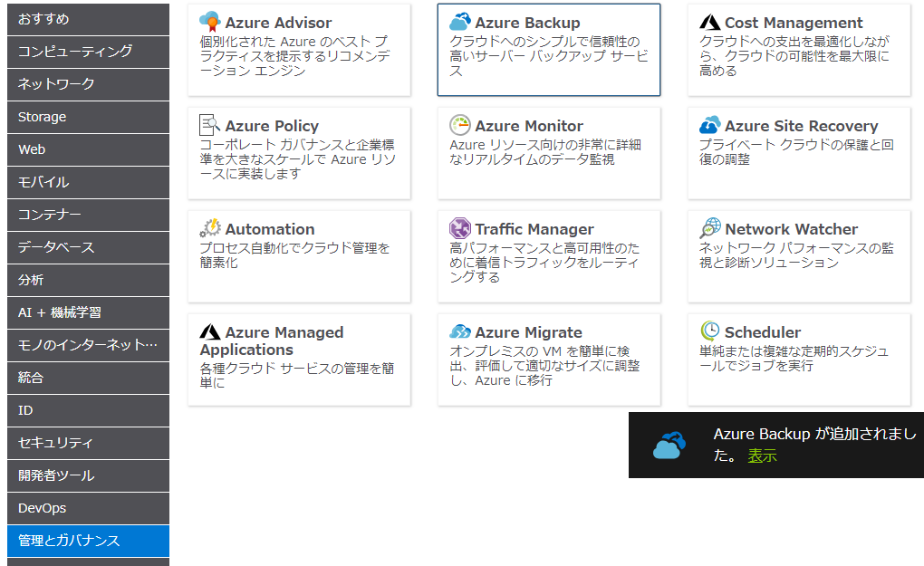This screenshot has width=924, height=566.
Task: Click the Azure Backup cloud icon in its card
Action: [459, 22]
